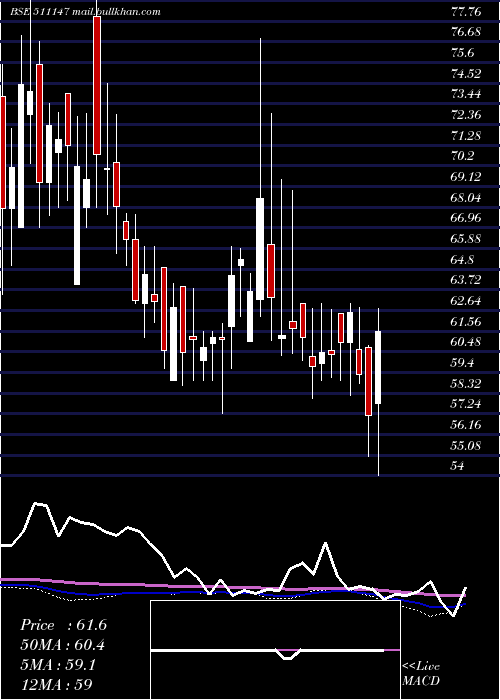Pick the 61.56 price level label

coord(466,321)
